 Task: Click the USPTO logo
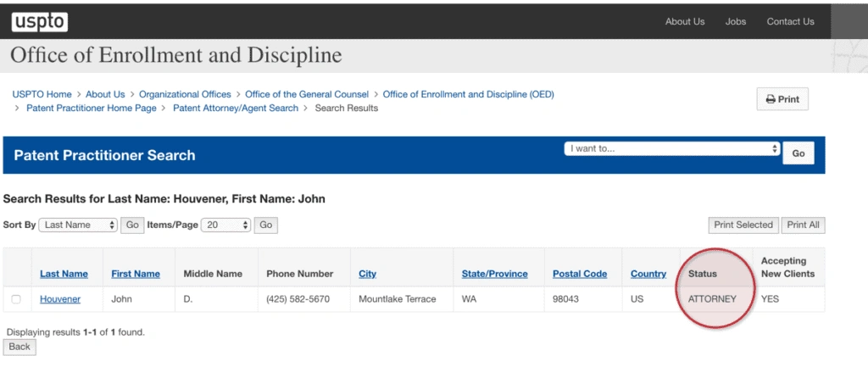pyautogui.click(x=39, y=21)
